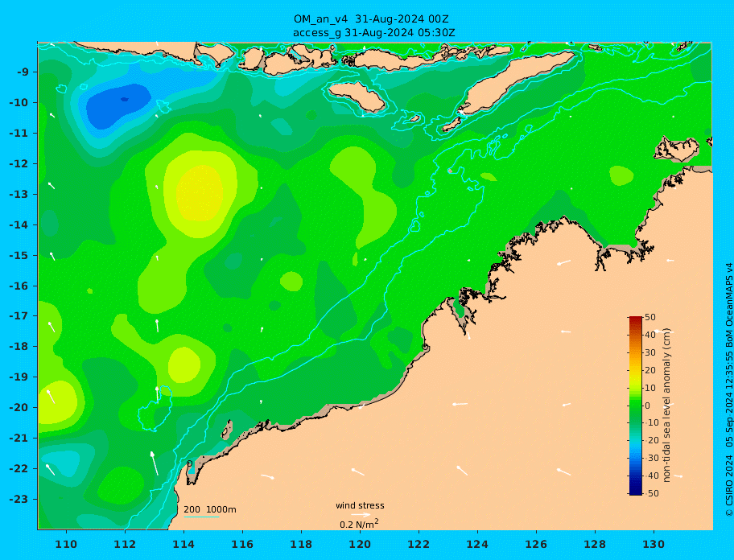The width and height of the screenshot is (734, 560).
Task: Click the "30" label on color bar
Action: tap(650, 352)
